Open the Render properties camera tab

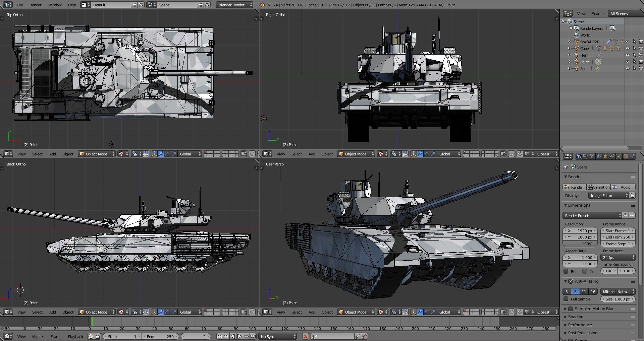point(579,156)
